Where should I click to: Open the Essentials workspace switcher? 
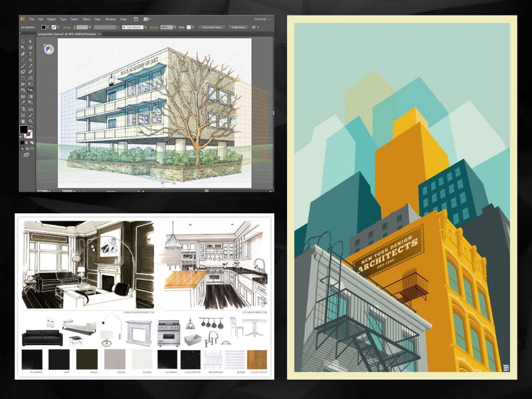(x=262, y=19)
